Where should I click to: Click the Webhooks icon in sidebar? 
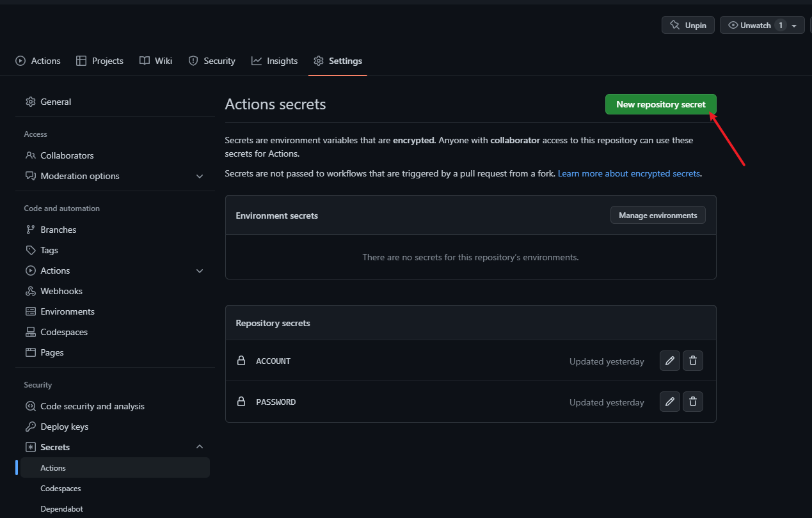pos(30,291)
